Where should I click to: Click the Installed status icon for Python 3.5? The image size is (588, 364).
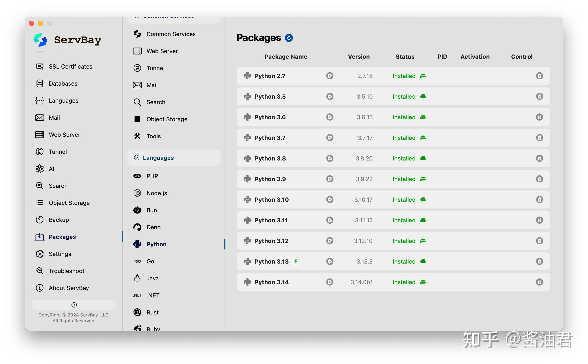click(423, 96)
